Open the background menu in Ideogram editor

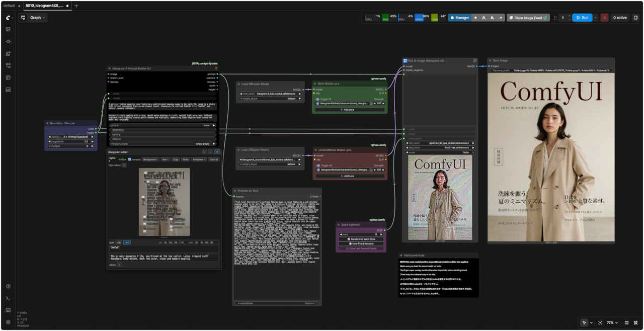pos(150,159)
